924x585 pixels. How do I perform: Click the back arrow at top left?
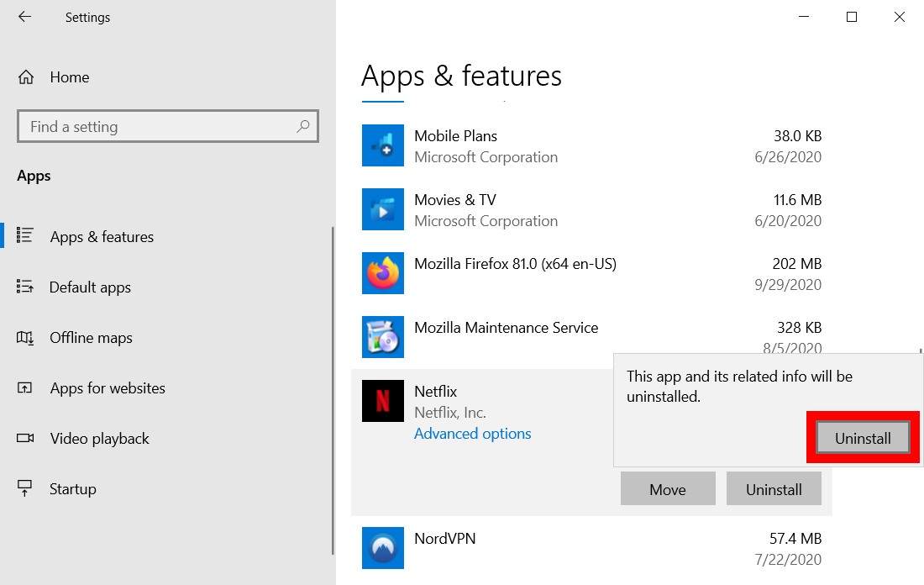click(24, 17)
